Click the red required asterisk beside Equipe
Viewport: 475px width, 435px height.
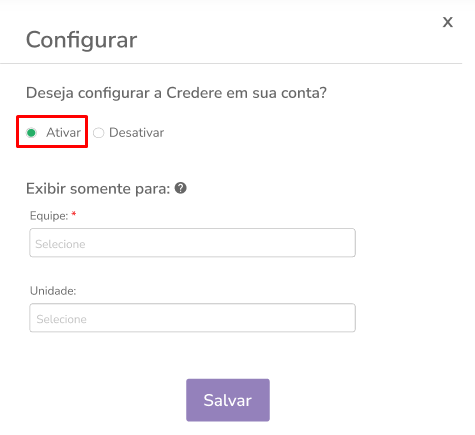(74, 214)
